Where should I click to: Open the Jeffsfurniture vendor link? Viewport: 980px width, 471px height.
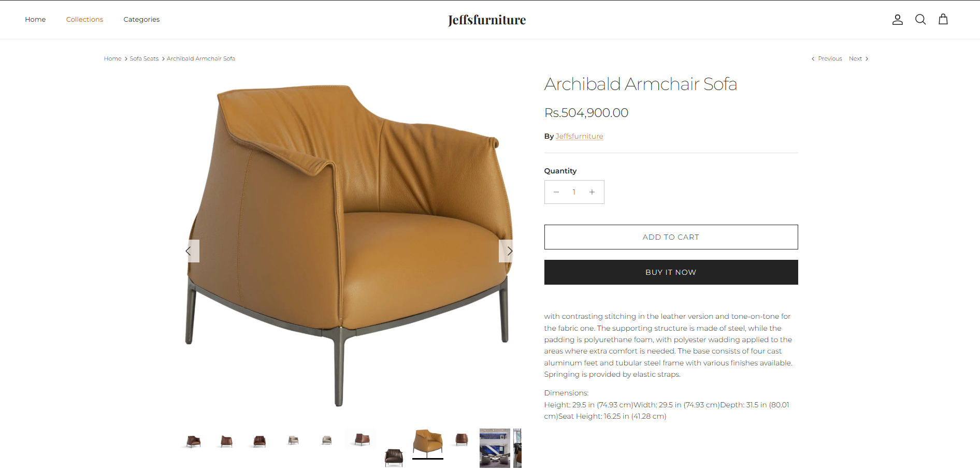coord(579,136)
